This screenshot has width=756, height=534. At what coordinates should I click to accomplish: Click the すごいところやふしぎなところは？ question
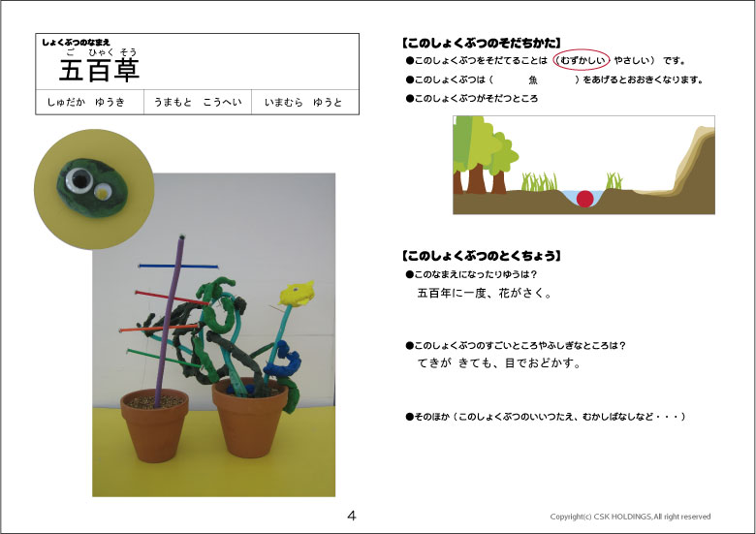pos(516,346)
